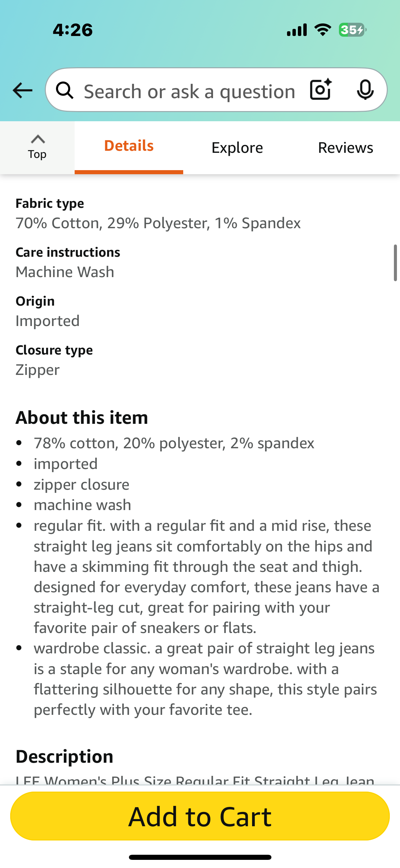Click the page scrollbar indicator

pos(395,263)
